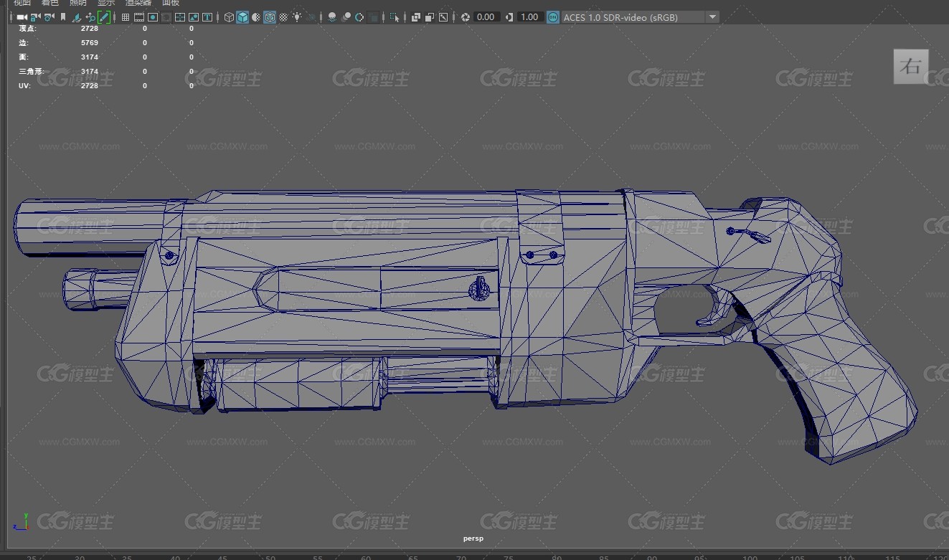
Task: Click the Use All Lights bulb icon
Action: click(297, 17)
